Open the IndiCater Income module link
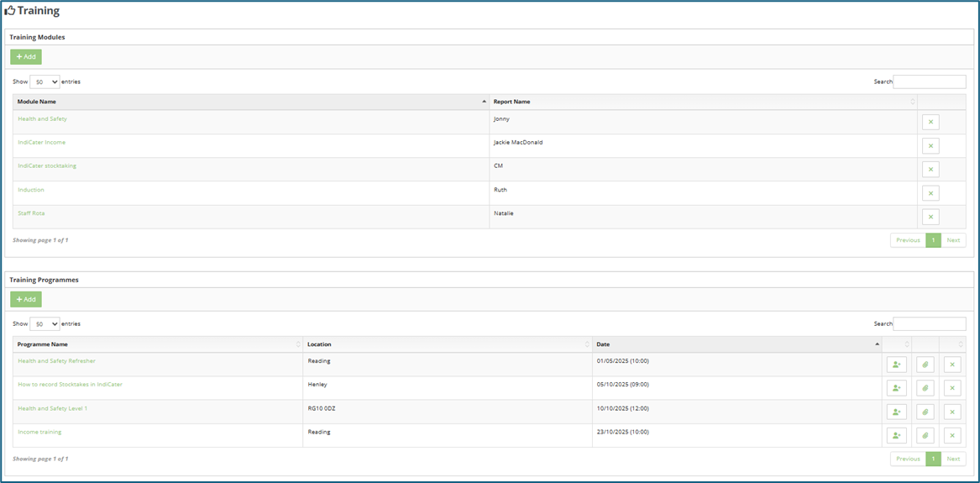Viewport: 980px width, 483px height. [42, 143]
